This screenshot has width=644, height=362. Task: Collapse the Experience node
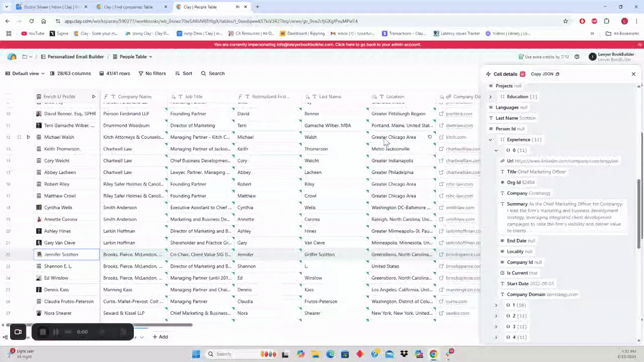tap(491, 140)
